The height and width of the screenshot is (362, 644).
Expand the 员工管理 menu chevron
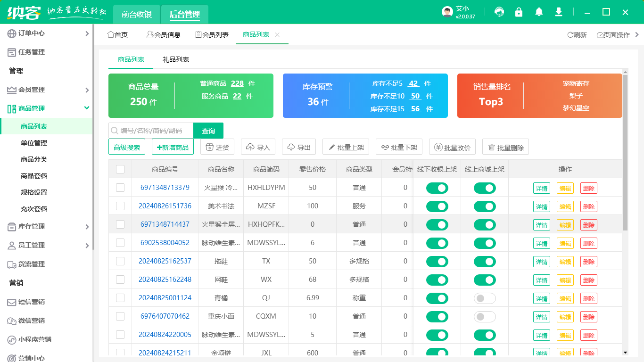pos(87,246)
